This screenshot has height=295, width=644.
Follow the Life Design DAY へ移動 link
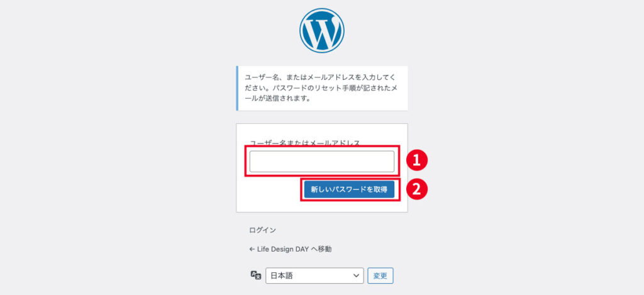(x=291, y=249)
